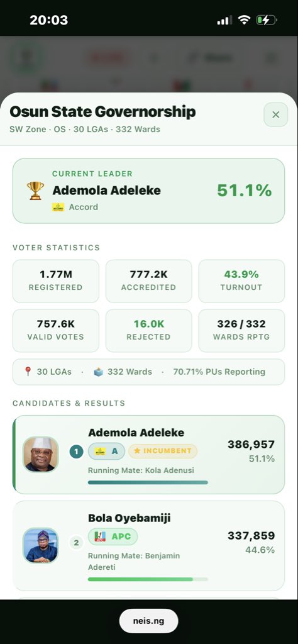Tap the Rejected 16.0K stat card
298x644 pixels.
coord(148,331)
